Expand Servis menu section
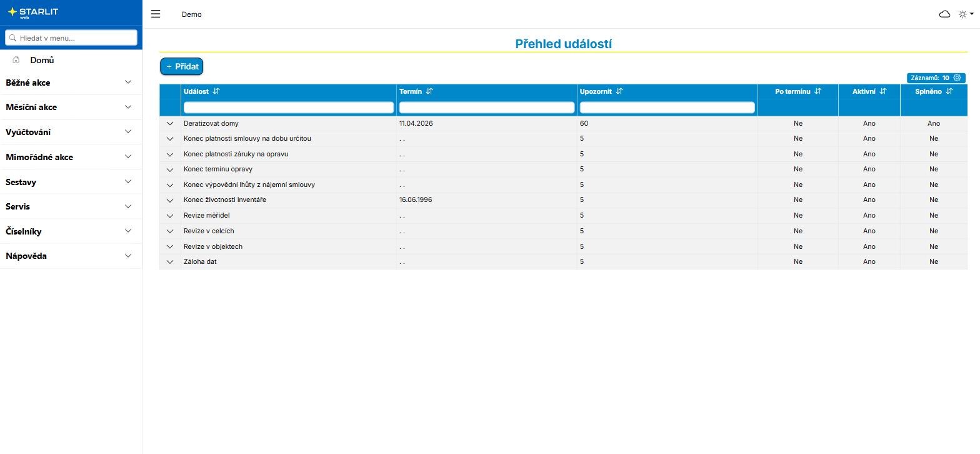The image size is (980, 454). coord(71,206)
